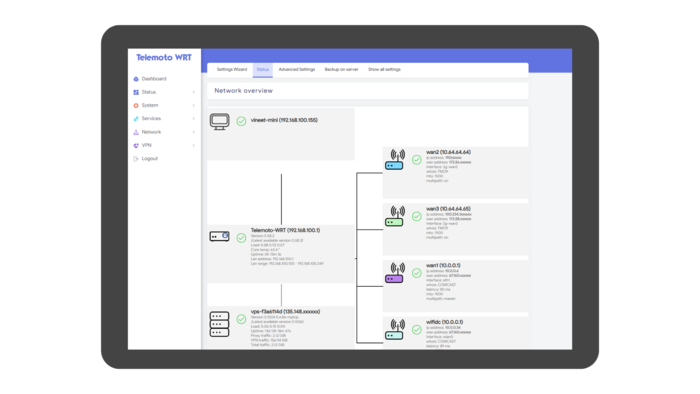Viewport: 700px width, 394px height.
Task: Click the blue wan2 modem icon
Action: pyautogui.click(x=395, y=160)
